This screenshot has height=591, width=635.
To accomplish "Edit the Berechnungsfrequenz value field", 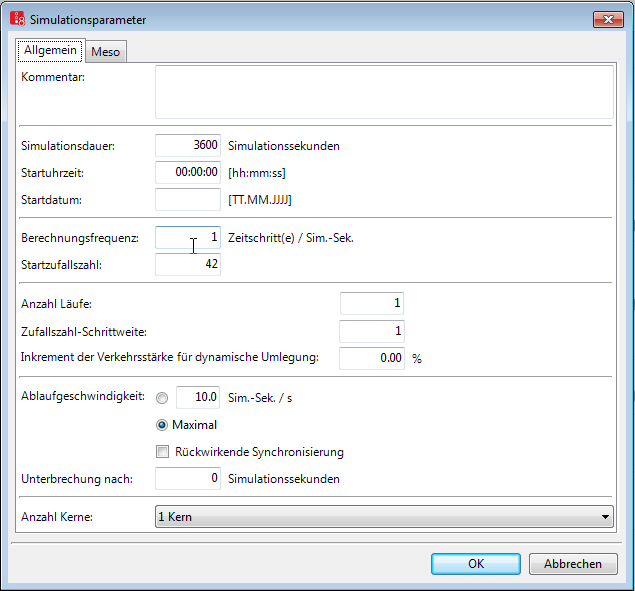I will (188, 238).
